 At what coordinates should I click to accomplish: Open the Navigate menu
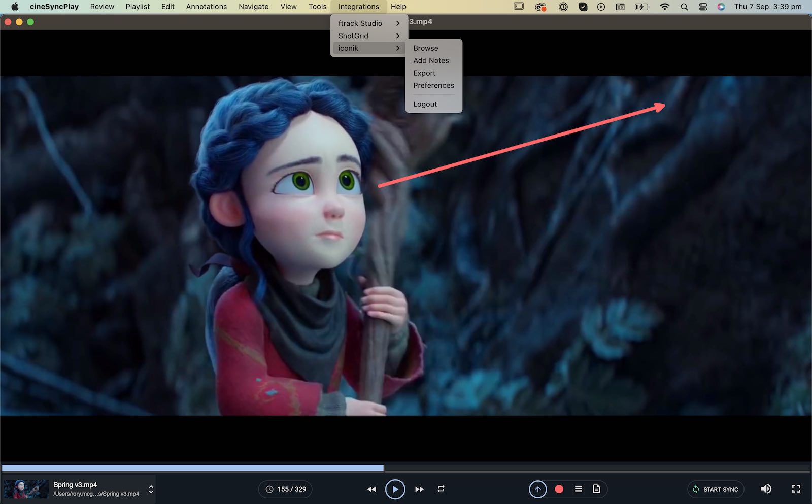254,7
